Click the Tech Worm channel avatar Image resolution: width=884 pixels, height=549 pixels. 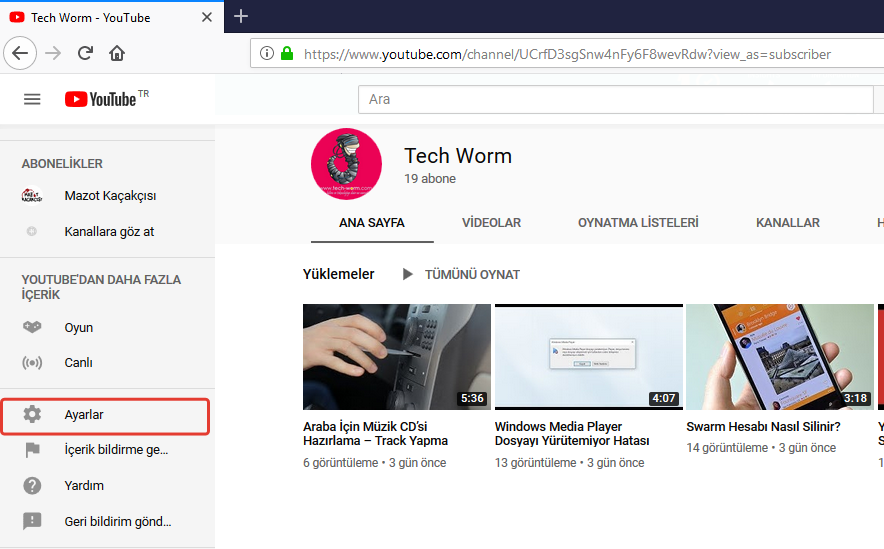pos(346,164)
